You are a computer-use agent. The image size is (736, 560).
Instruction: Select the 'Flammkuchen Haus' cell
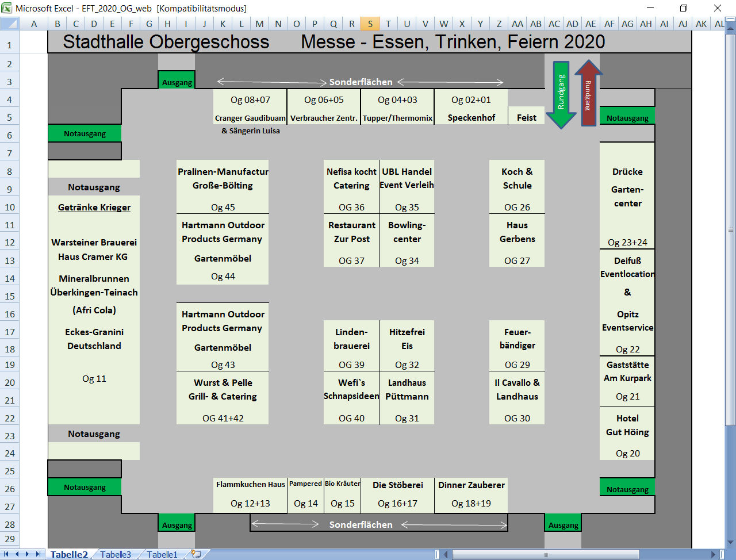tap(251, 485)
